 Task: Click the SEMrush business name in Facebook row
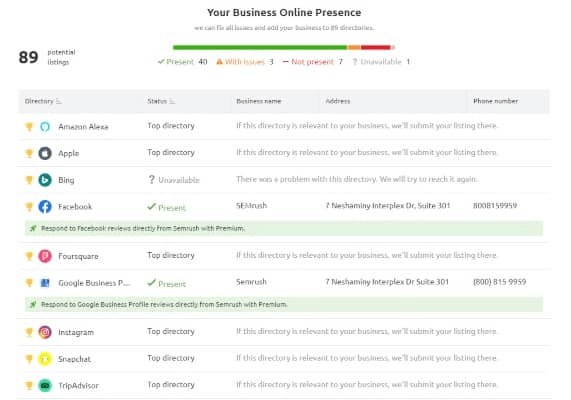point(251,205)
